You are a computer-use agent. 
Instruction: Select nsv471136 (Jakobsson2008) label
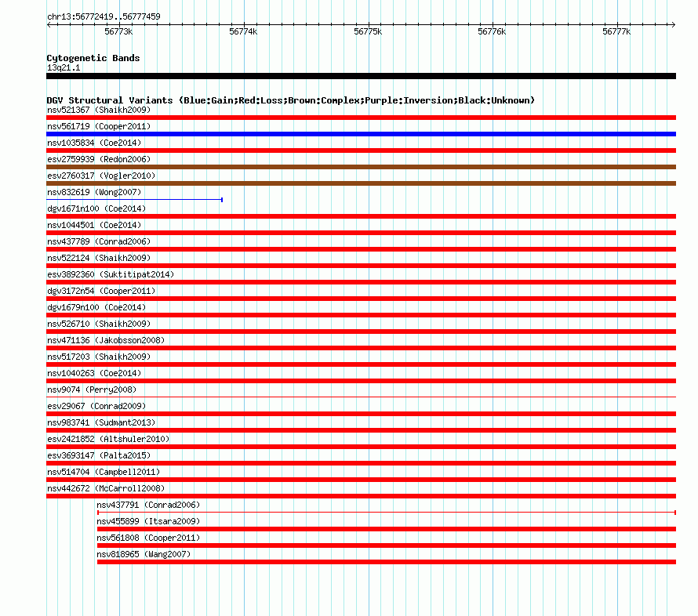[x=106, y=340]
